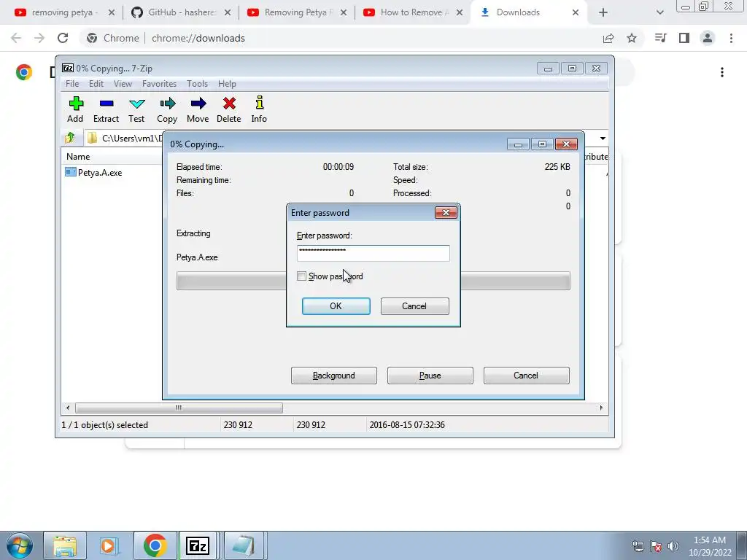This screenshot has width=747, height=560.
Task: Toggle the Chrome side panel
Action: [x=684, y=38]
